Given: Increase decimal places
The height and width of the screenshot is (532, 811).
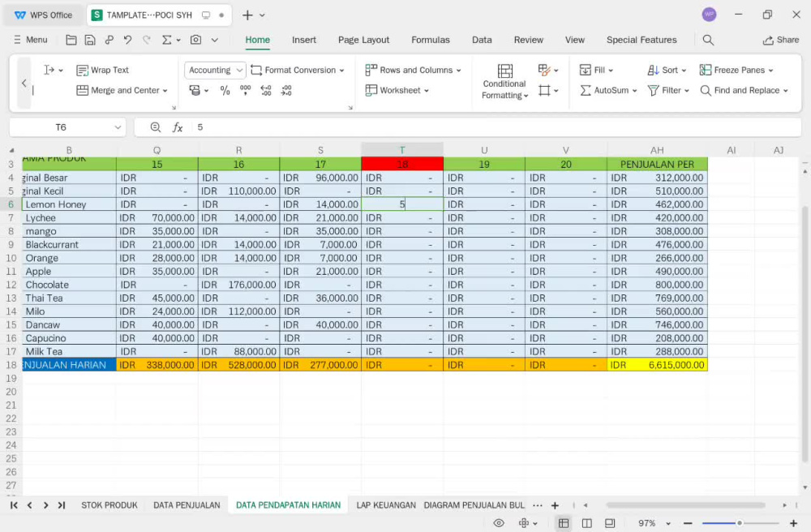Looking at the screenshot, I should pyautogui.click(x=266, y=91).
